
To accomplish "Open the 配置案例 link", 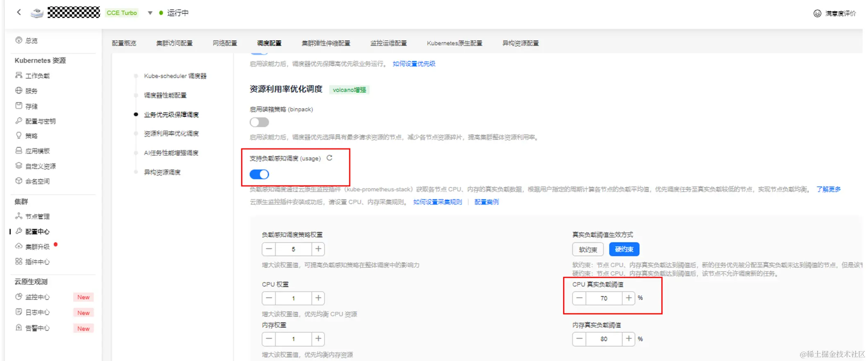I will 486,202.
